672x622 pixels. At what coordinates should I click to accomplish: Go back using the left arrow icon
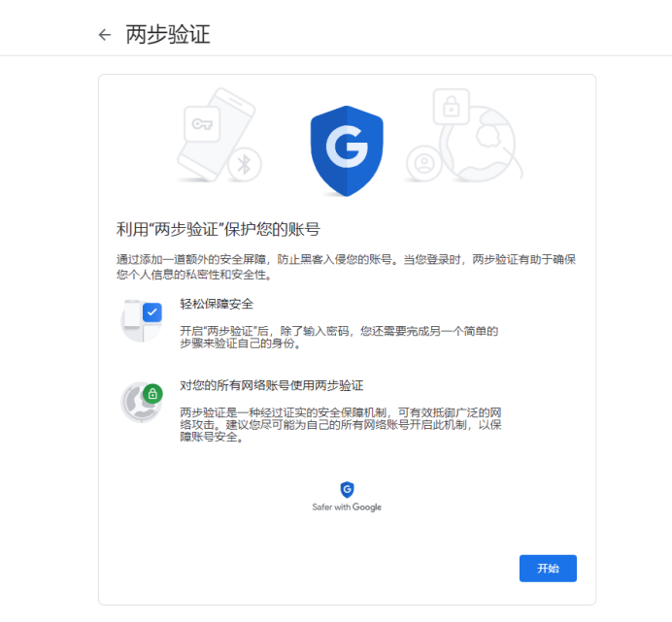point(105,35)
